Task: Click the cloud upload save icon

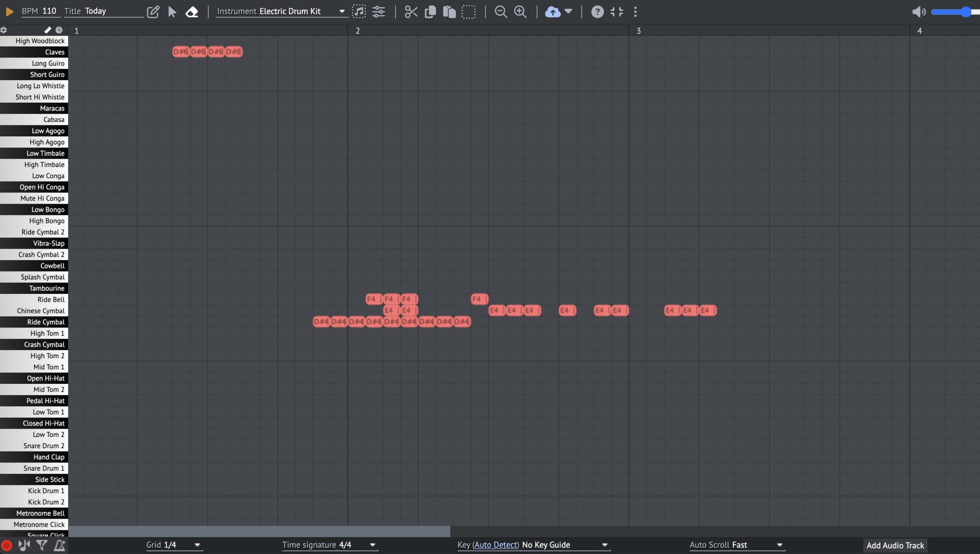Action: [552, 11]
